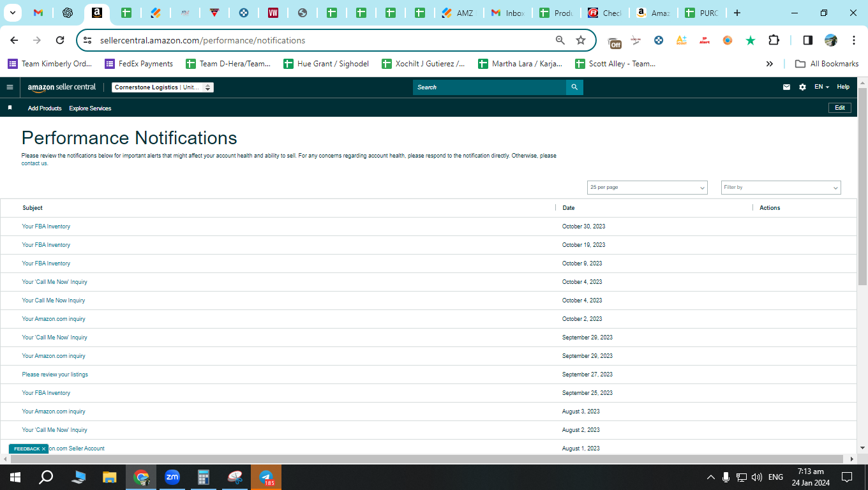Switch to the 'AMZ' browser tab
This screenshot has width=868, height=490.
[458, 13]
